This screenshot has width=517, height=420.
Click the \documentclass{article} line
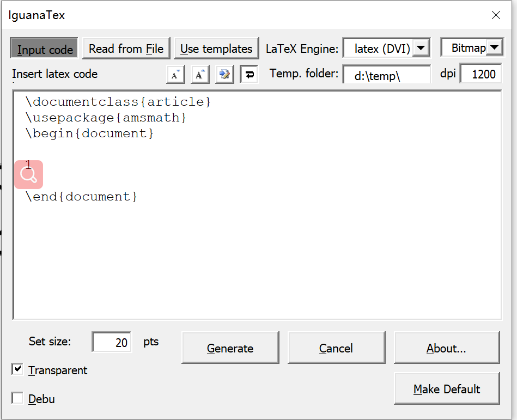118,101
